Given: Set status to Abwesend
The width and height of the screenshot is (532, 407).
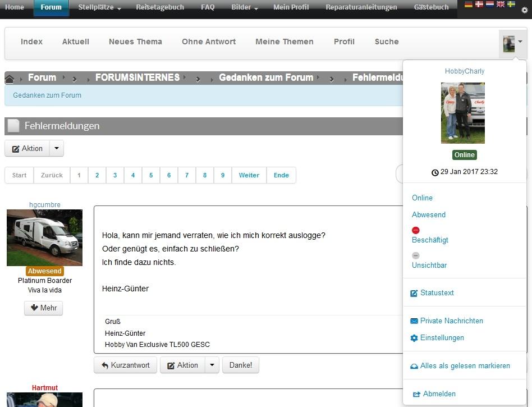Looking at the screenshot, I should (429, 214).
